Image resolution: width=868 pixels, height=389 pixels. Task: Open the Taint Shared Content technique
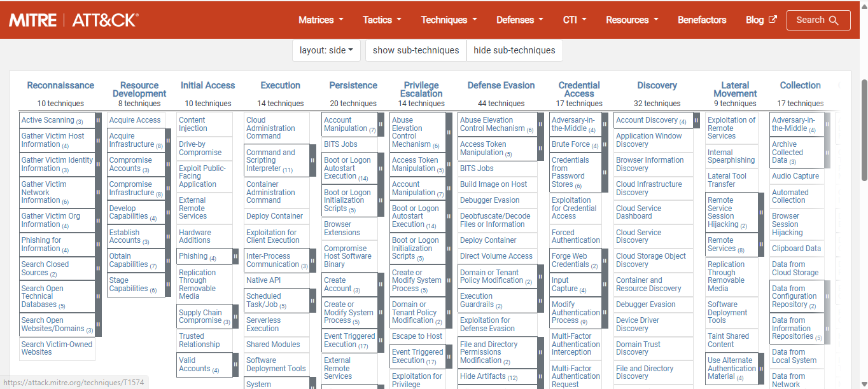728,340
